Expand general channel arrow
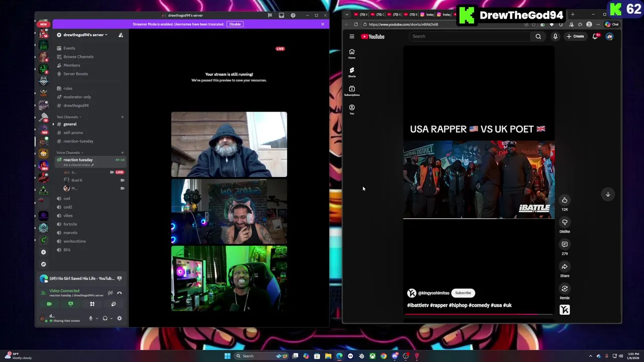The image size is (644, 362). tap(53, 124)
